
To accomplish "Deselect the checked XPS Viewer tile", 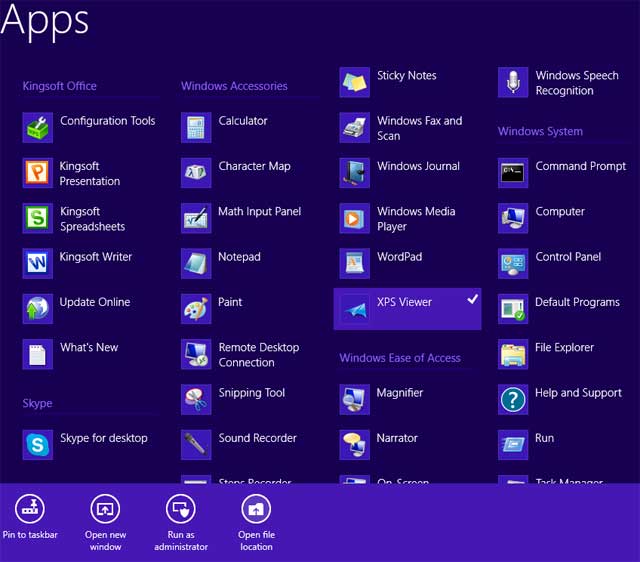I will point(407,309).
